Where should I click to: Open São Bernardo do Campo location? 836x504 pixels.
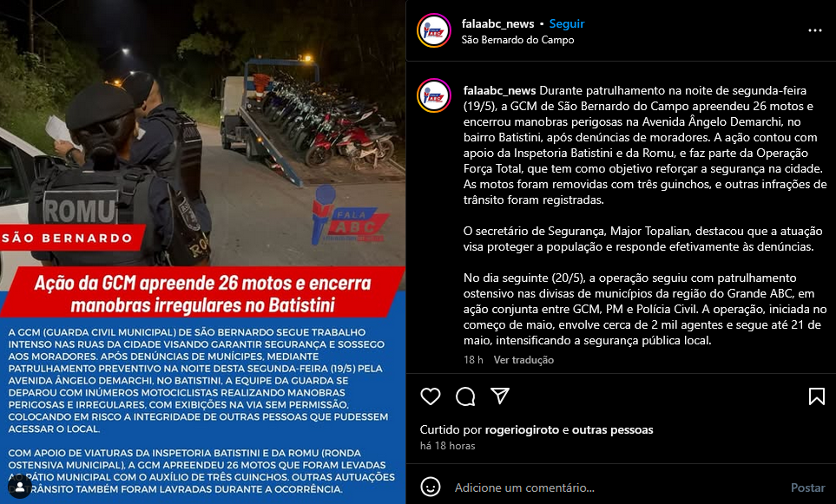click(x=517, y=40)
